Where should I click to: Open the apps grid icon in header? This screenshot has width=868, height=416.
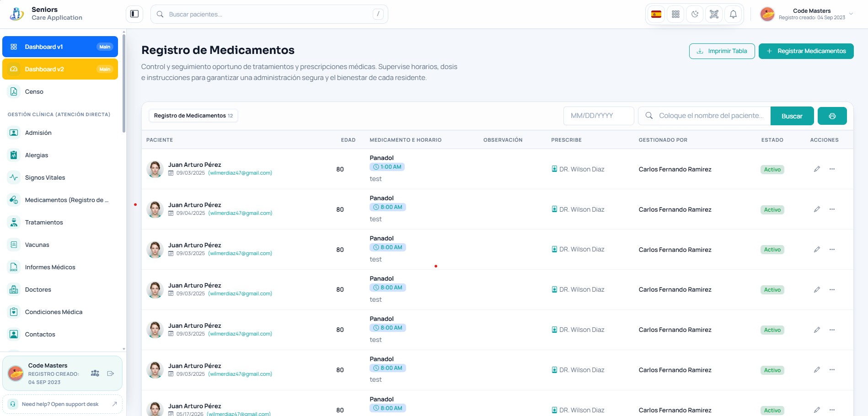pyautogui.click(x=675, y=14)
